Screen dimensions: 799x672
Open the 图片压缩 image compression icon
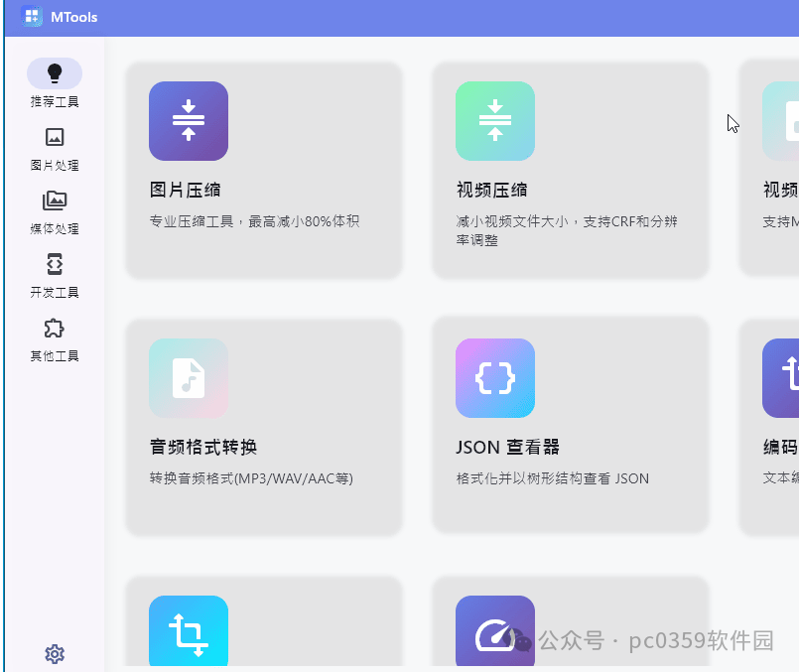tap(189, 121)
